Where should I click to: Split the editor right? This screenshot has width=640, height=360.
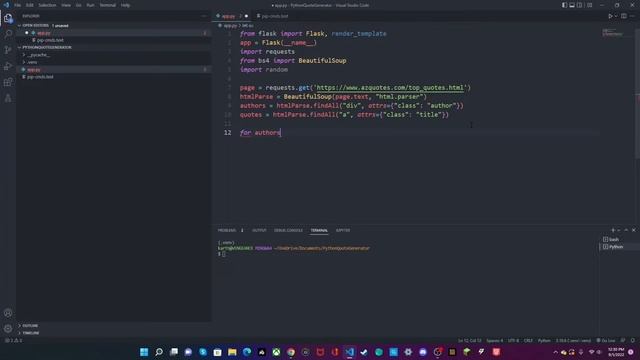coord(624,16)
